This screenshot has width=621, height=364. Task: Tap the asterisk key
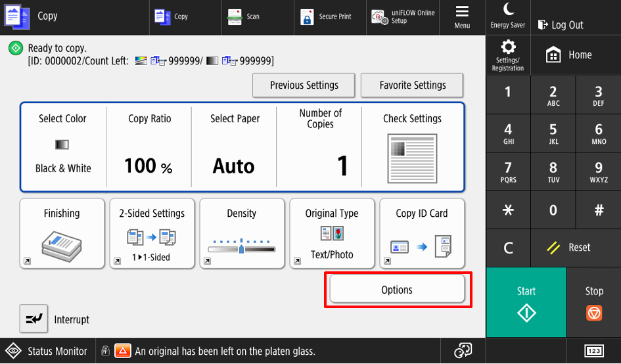508,210
